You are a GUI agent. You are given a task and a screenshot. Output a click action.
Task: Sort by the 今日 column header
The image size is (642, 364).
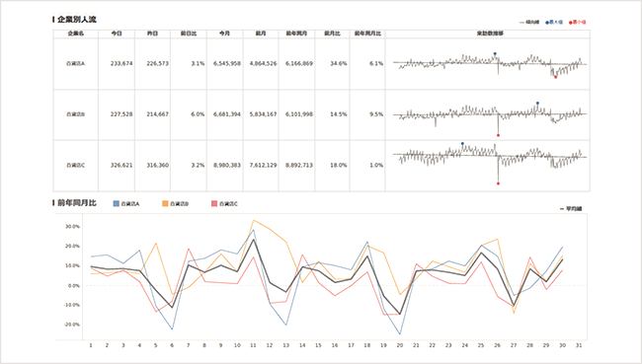117,34
